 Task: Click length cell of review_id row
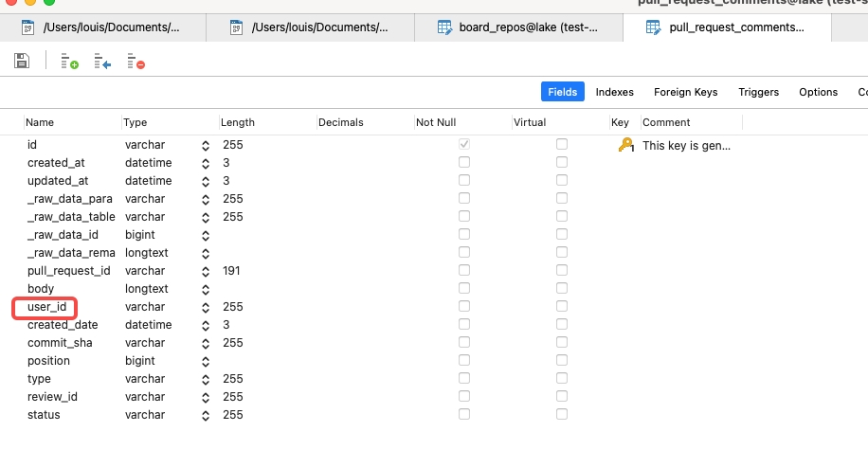tap(233, 397)
